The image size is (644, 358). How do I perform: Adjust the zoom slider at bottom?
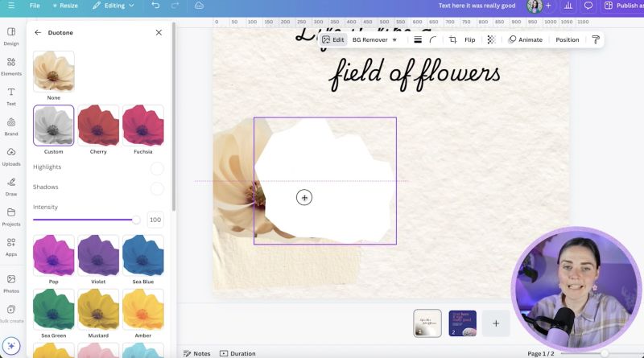(605, 353)
